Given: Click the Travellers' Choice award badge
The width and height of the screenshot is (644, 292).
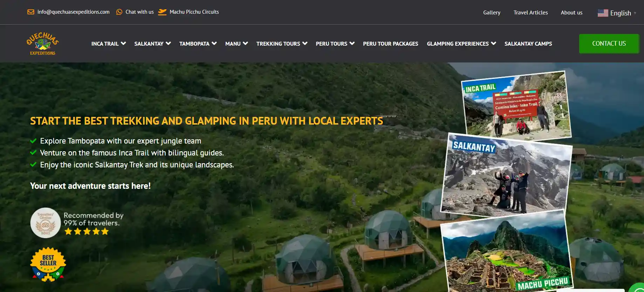Looking at the screenshot, I should (x=46, y=223).
